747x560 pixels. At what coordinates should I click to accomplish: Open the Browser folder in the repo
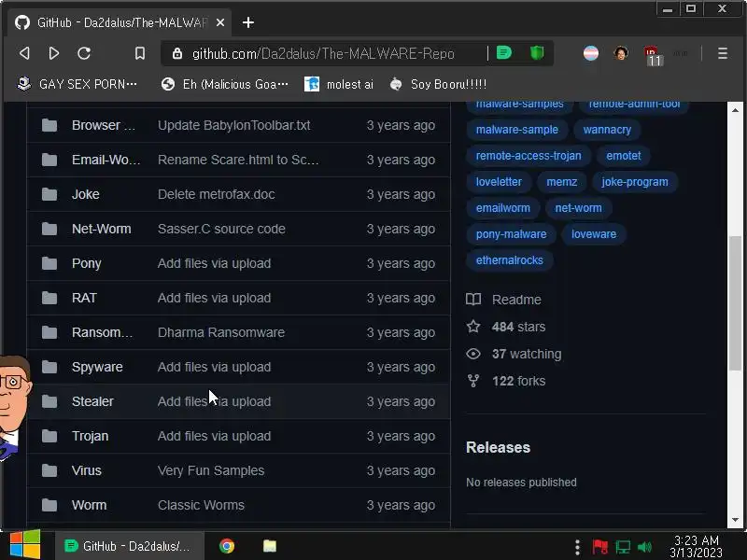[104, 125]
